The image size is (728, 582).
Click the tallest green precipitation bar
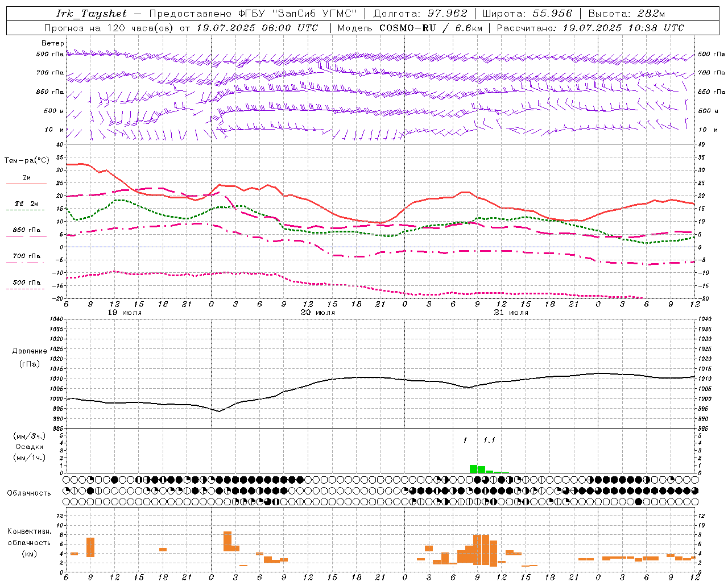click(473, 469)
